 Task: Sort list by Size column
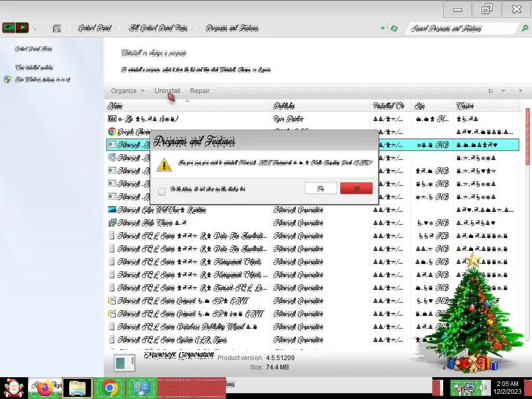tap(432, 106)
